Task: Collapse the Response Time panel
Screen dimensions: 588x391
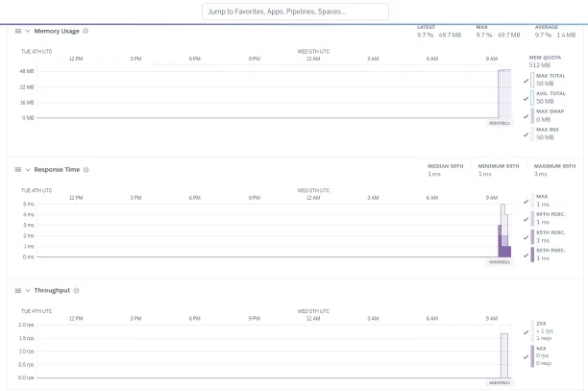Action: [x=28, y=170]
